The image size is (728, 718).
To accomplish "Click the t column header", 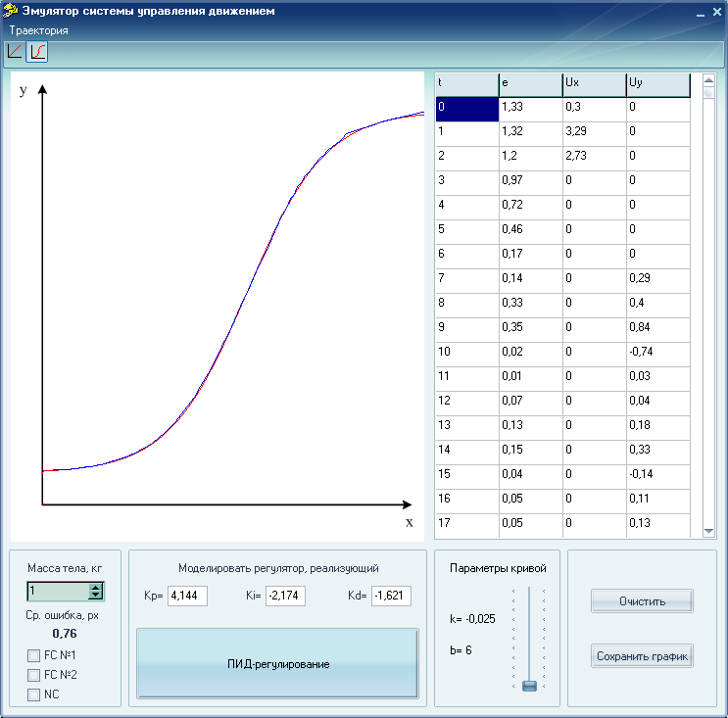I will 467,85.
